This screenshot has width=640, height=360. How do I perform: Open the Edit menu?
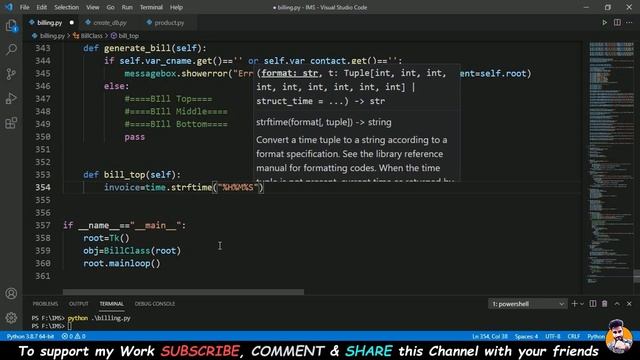tap(41, 7)
